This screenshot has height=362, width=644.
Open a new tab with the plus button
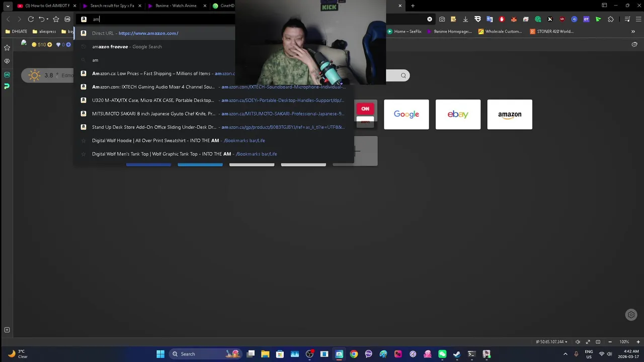tap(413, 6)
